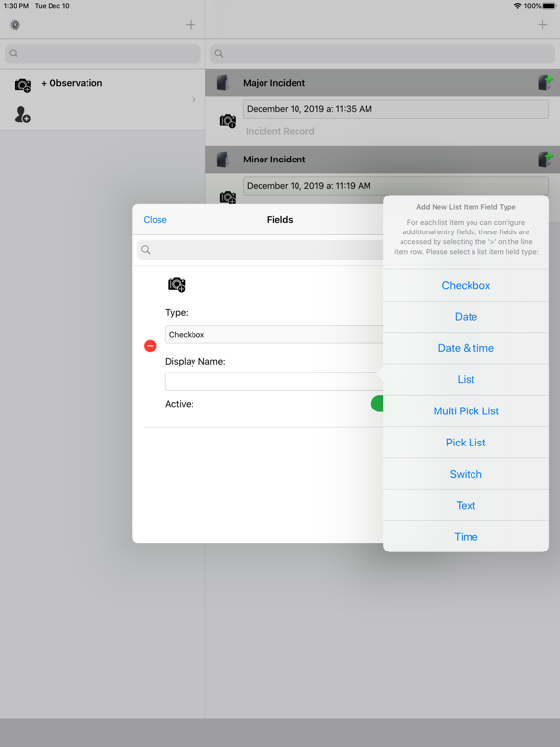Click the left panel search bar

coord(103,53)
